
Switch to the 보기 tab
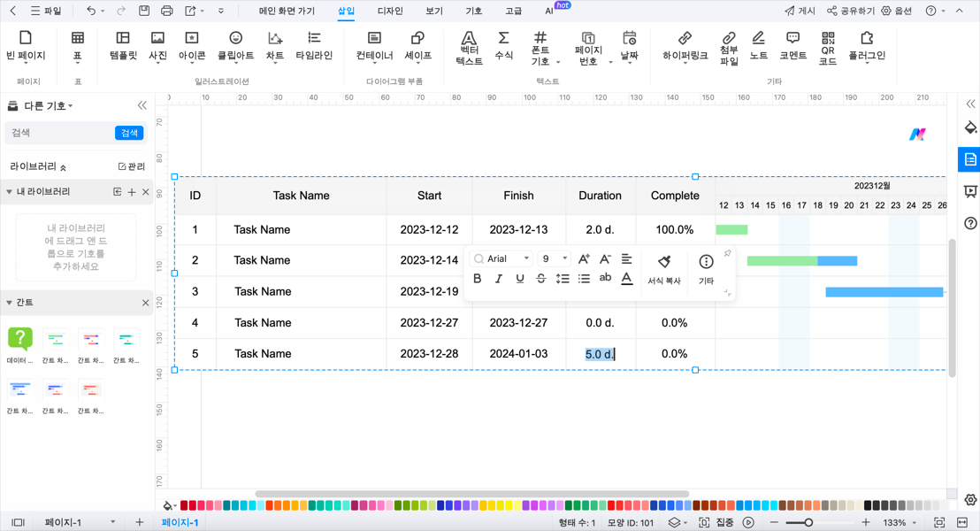(433, 11)
